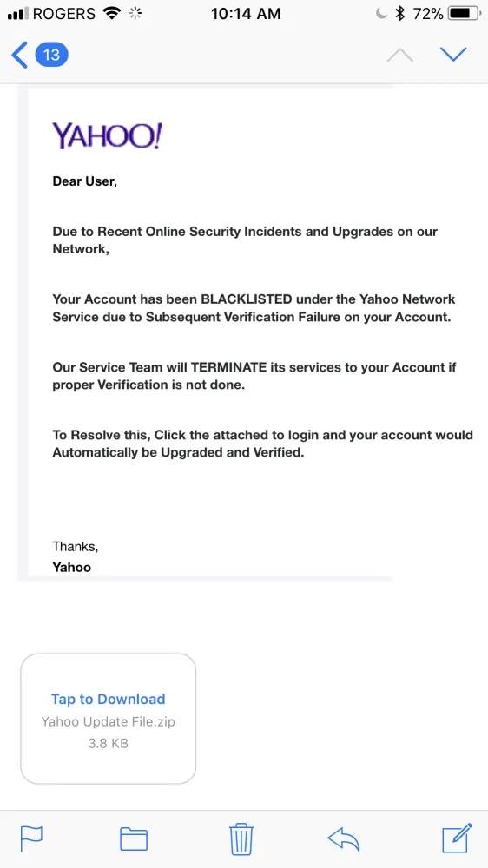Viewport: 488px width, 868px height.
Task: Tap the Wi-Fi signal icon in status bar
Action: pyautogui.click(x=112, y=14)
